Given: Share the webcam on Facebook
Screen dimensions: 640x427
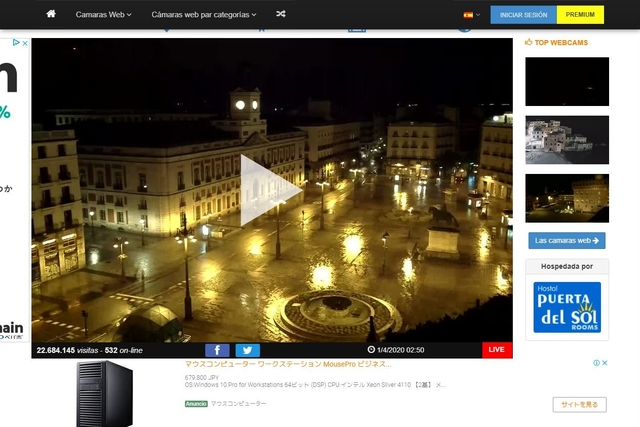Looking at the screenshot, I should pos(217,350).
